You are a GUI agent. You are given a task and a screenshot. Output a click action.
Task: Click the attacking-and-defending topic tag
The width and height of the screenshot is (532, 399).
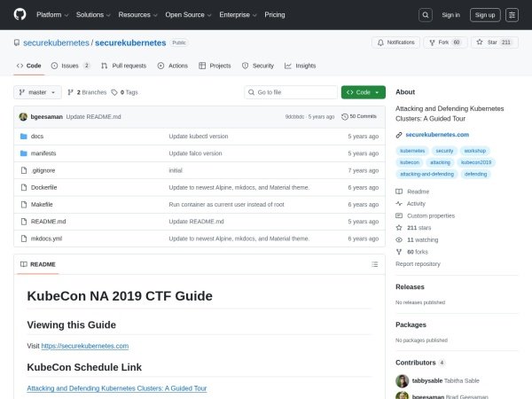(426, 174)
